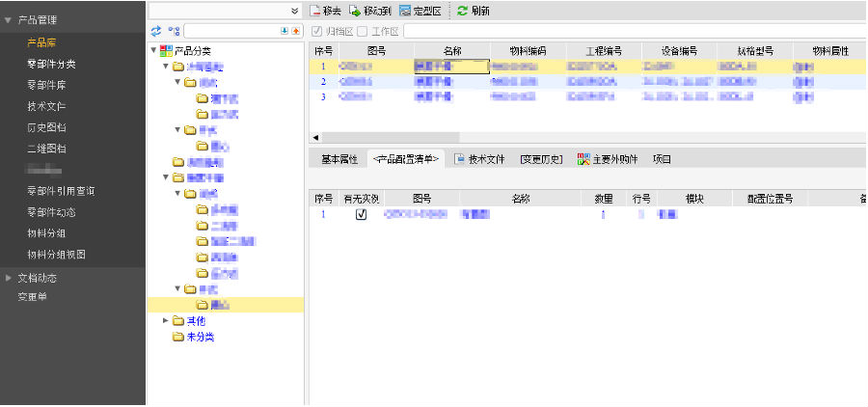Click the horizontal scrollbar thumb of upper table
868x407 pixels.
[x=391, y=137]
